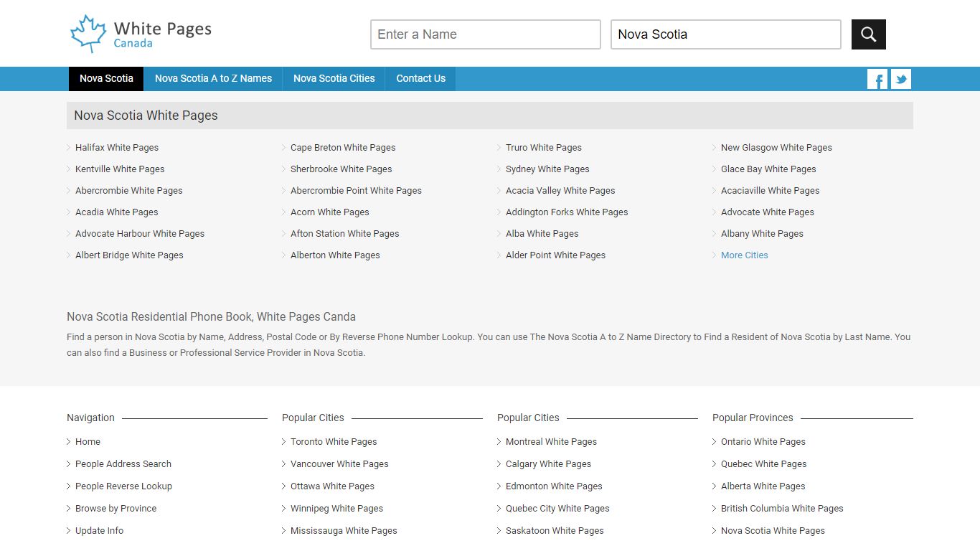Select Browse by Province link

pos(116,509)
